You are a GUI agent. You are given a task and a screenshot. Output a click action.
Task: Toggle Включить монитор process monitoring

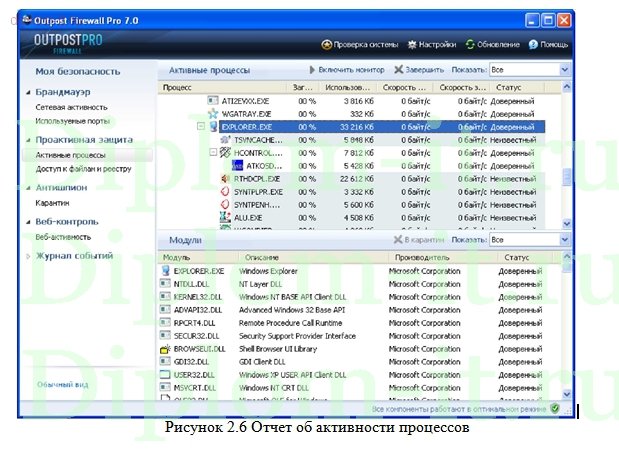(345, 71)
